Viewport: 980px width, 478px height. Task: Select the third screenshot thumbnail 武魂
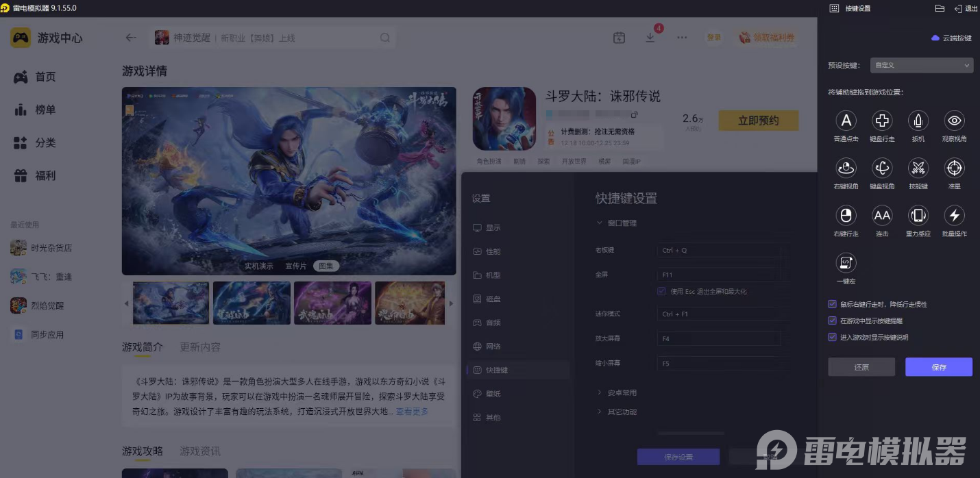[x=332, y=303]
